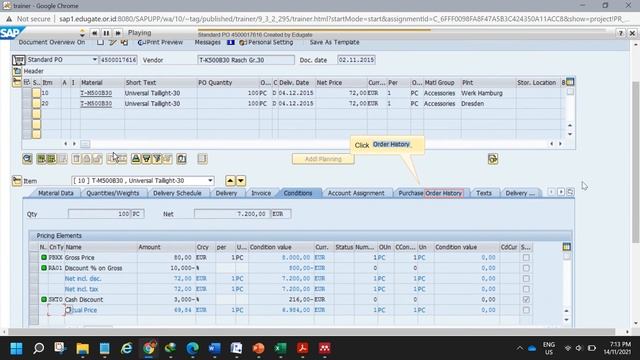
Task: Open the Invoice tab
Action: 261,193
